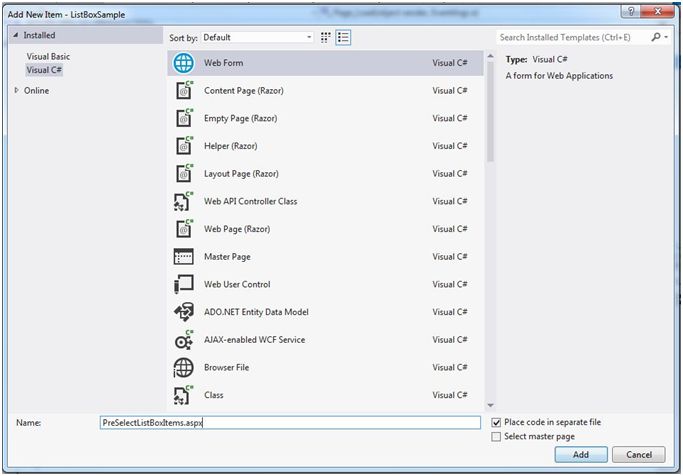
Task: Click the Content Page (Razor) icon
Action: click(184, 91)
